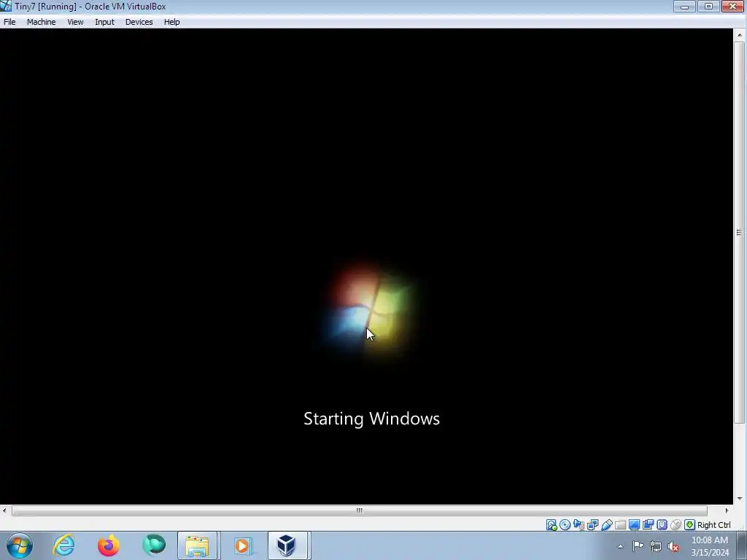The height and width of the screenshot is (560, 747).
Task: Open the green globe app on taskbar
Action: click(x=154, y=545)
